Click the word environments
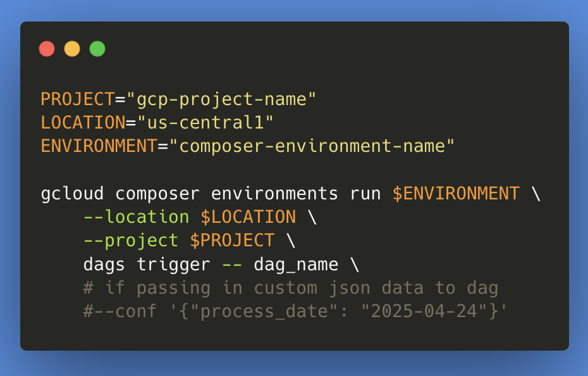 coord(274,194)
